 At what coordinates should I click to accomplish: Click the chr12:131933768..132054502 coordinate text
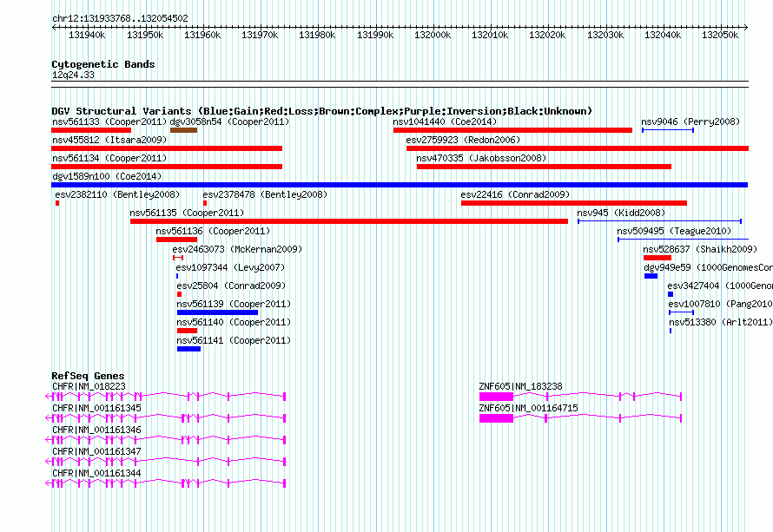[x=120, y=18]
